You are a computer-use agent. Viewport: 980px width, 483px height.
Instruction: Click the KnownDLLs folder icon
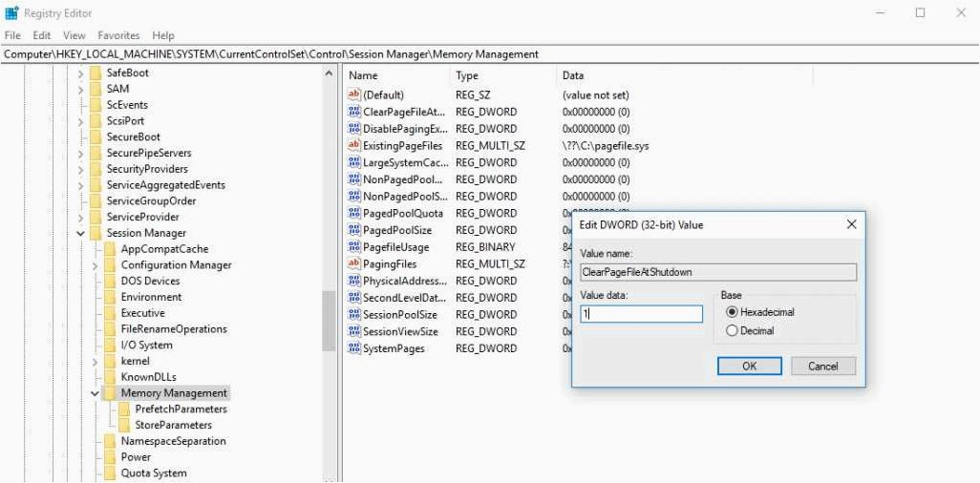pyautogui.click(x=110, y=377)
